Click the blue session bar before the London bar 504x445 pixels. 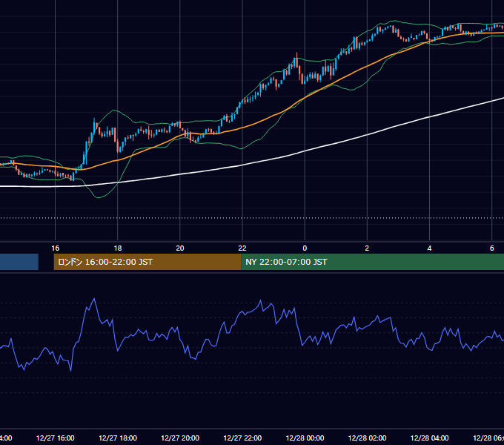tap(19, 262)
